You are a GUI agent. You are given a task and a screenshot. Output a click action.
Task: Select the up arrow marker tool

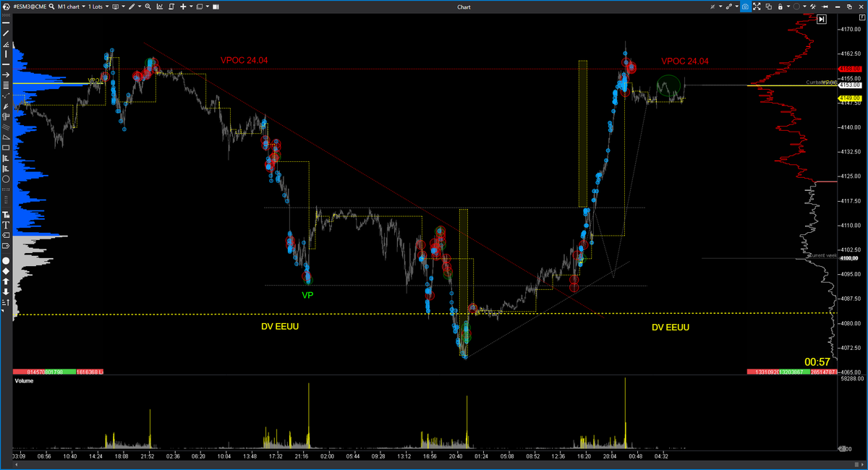tap(6, 282)
